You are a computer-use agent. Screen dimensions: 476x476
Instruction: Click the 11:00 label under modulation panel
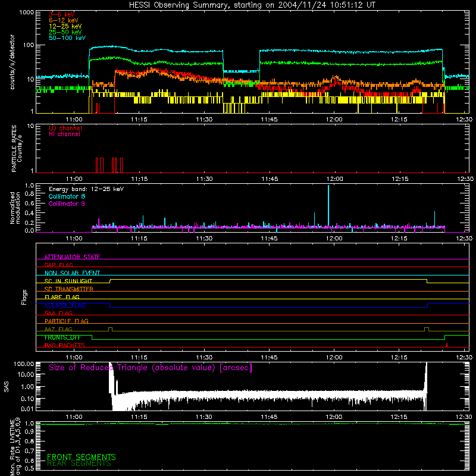74,239
